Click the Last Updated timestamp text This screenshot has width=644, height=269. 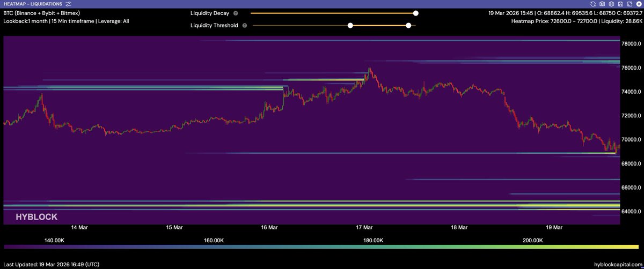[x=52, y=264]
